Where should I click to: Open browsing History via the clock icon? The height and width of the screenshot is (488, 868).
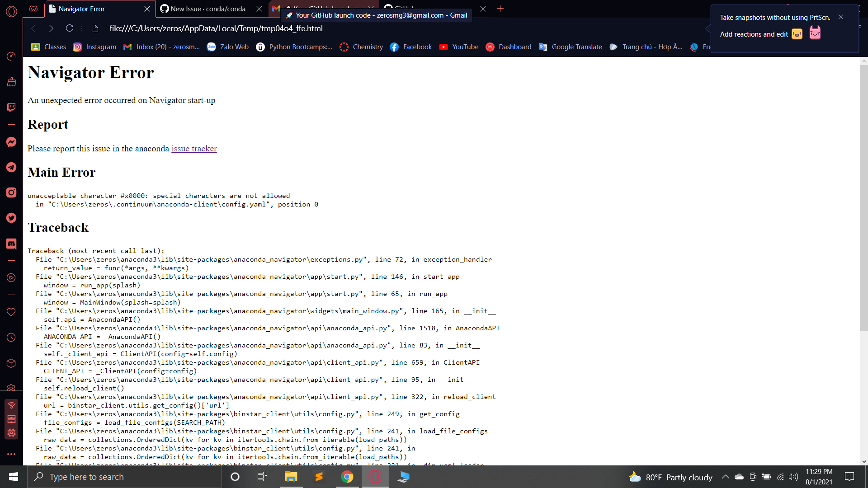coord(11,337)
